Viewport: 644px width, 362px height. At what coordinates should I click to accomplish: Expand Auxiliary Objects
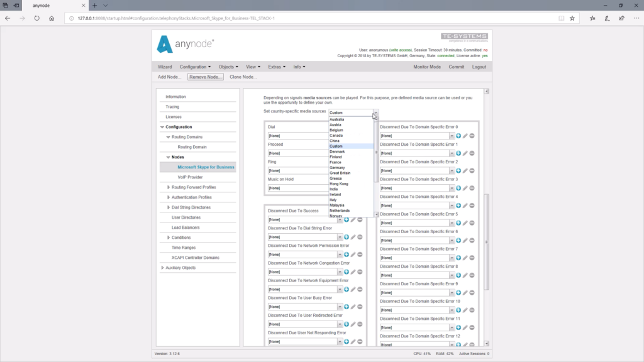(x=162, y=268)
